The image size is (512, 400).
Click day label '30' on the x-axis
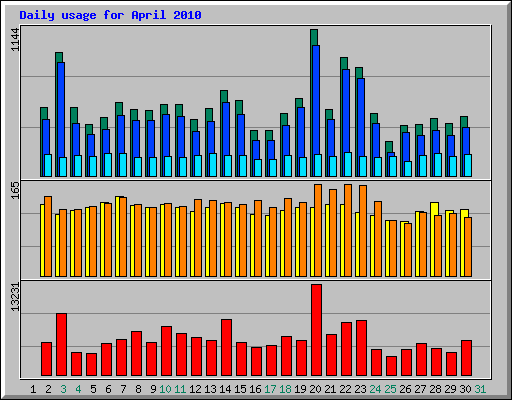click(x=465, y=389)
